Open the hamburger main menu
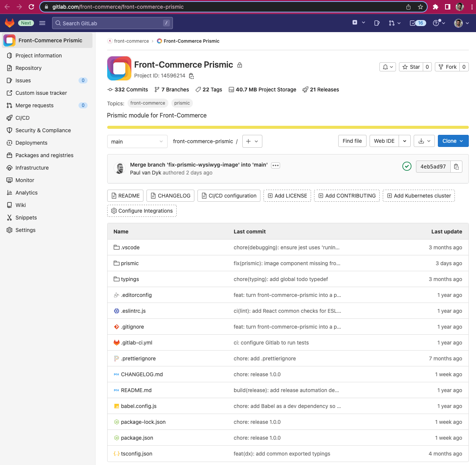 click(42, 23)
